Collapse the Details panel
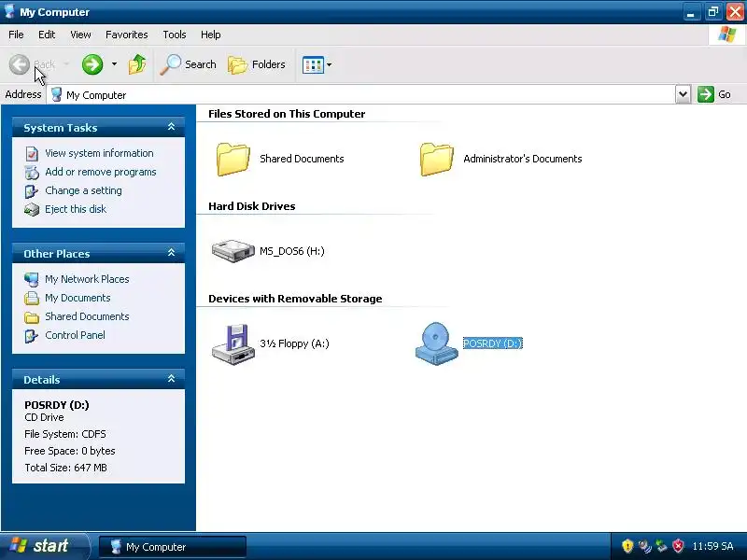This screenshot has width=747, height=560. [x=171, y=379]
